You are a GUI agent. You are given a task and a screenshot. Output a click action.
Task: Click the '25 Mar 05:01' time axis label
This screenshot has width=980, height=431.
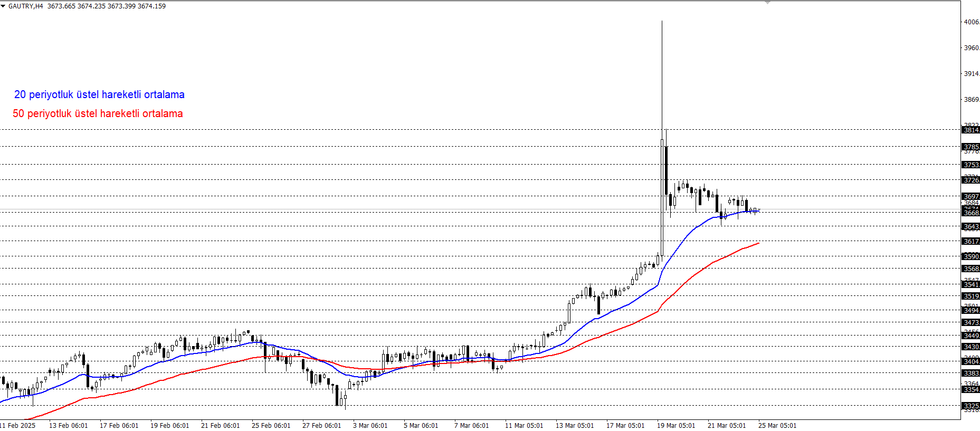(x=777, y=426)
